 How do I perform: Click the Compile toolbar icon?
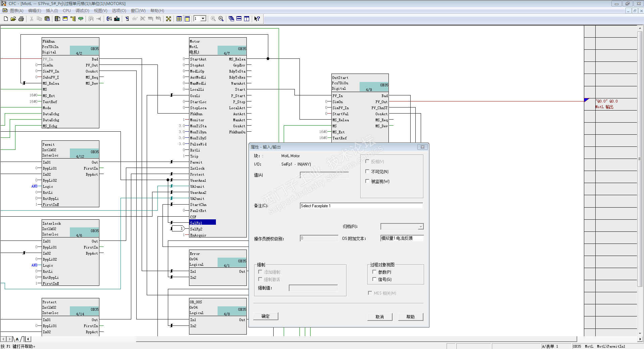click(109, 19)
